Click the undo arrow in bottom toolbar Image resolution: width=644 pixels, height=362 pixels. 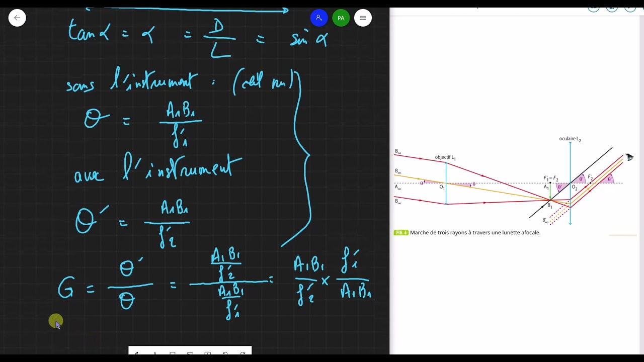[x=225, y=353]
